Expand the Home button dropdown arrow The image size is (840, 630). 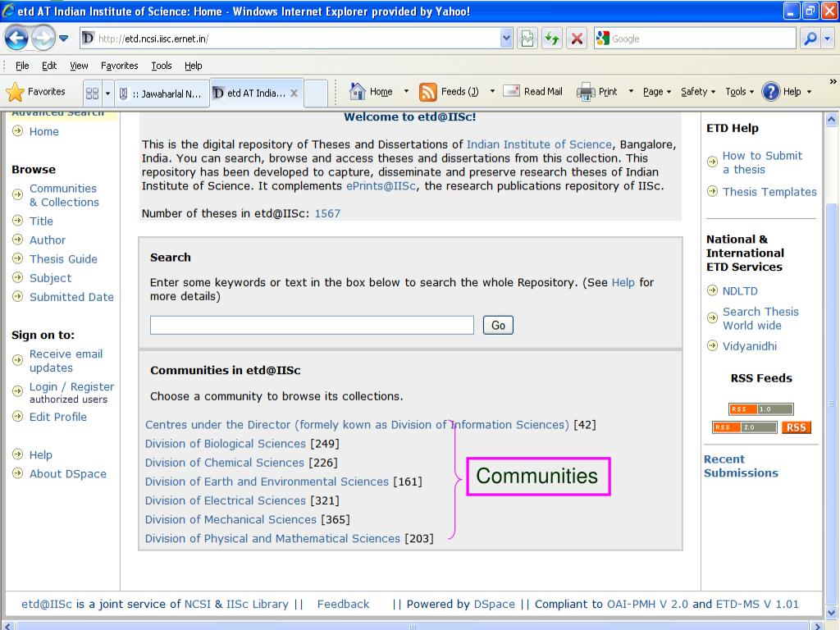click(x=406, y=92)
